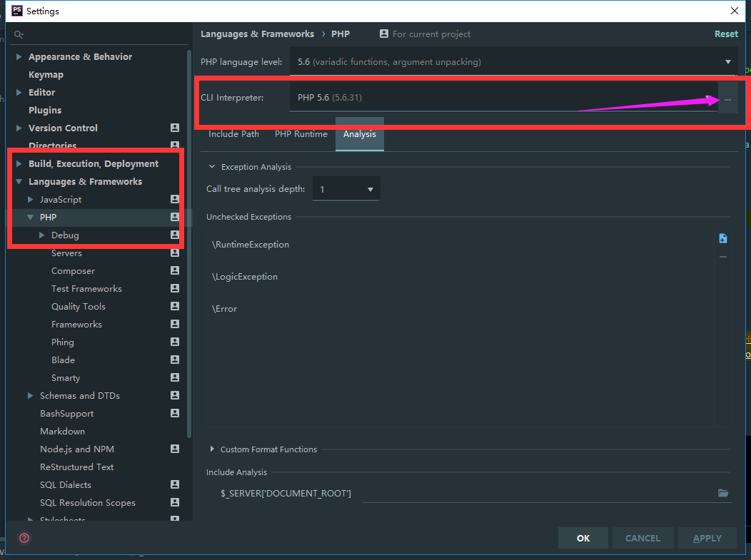The image size is (751, 560).
Task: Click the PhpStorm logo in the title bar
Action: (17, 11)
